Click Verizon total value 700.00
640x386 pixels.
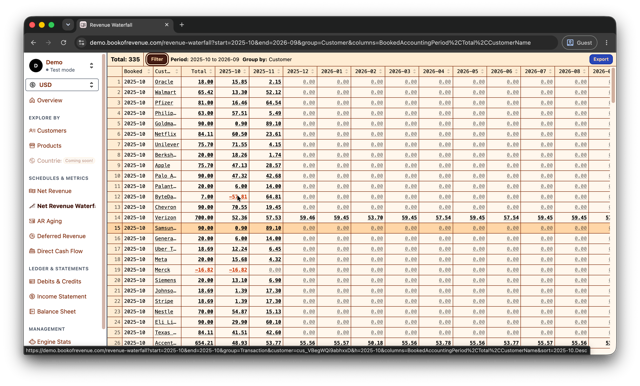[x=204, y=218]
